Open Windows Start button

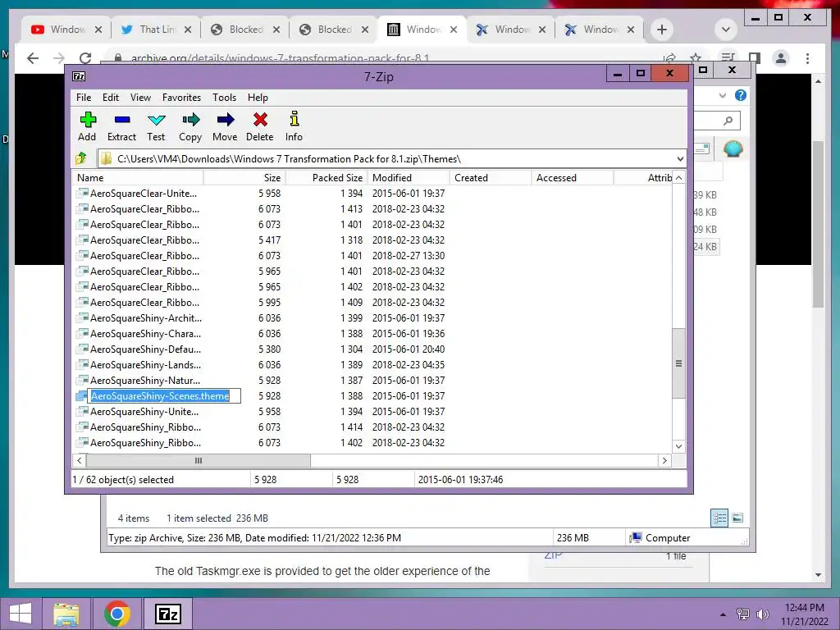21,614
